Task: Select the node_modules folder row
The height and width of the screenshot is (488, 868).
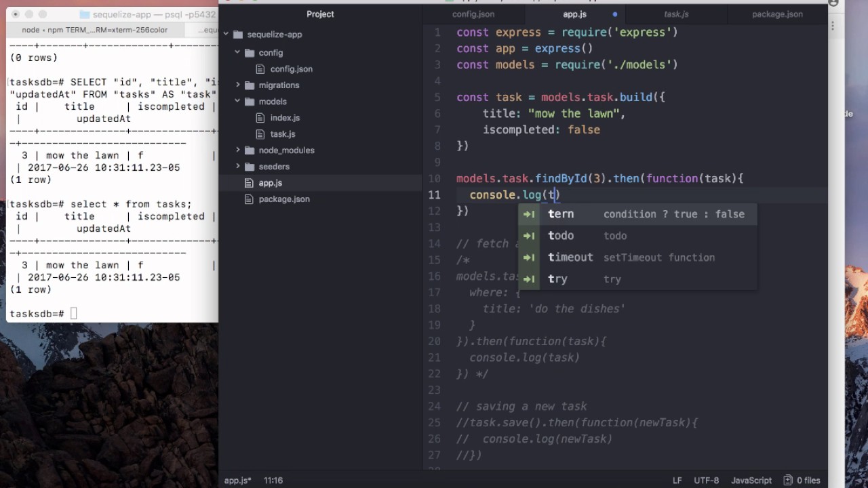Action: [320, 150]
